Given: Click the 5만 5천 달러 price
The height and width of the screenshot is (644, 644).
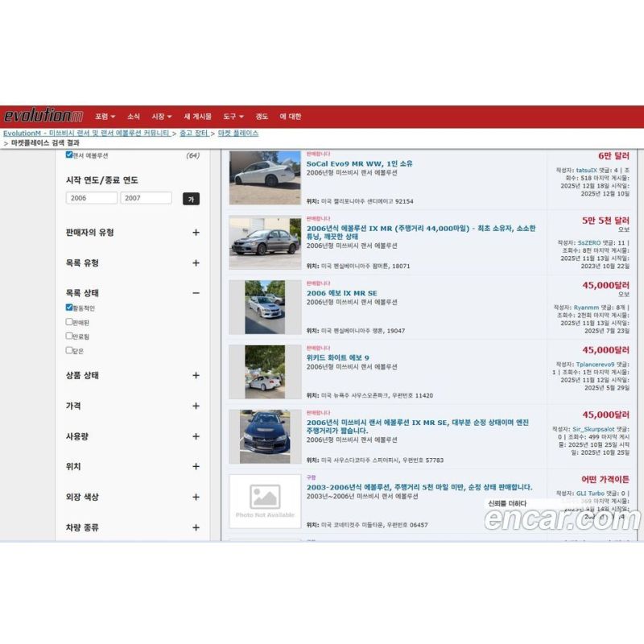Looking at the screenshot, I should (605, 221).
